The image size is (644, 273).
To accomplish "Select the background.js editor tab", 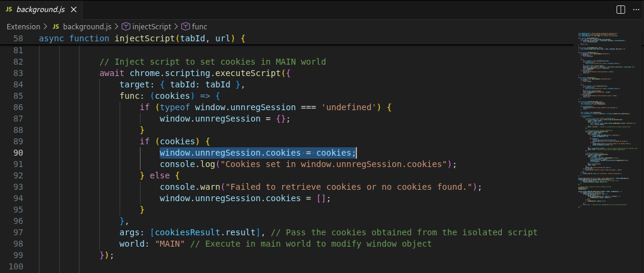I will (41, 10).
